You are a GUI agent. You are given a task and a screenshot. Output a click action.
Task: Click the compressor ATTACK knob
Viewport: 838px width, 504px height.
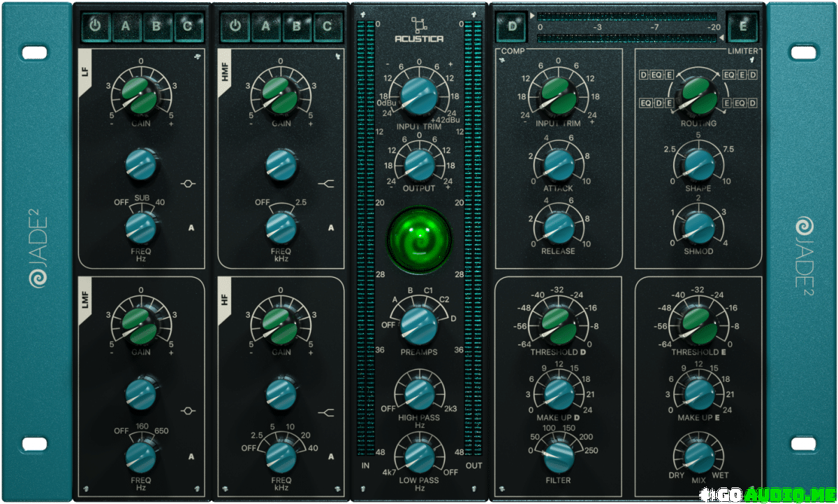coord(558,163)
